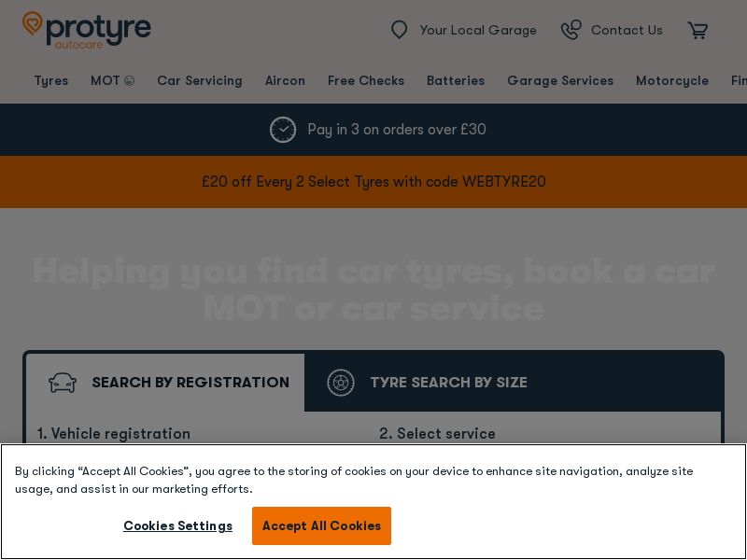Open the shopping cart icon

[698, 31]
